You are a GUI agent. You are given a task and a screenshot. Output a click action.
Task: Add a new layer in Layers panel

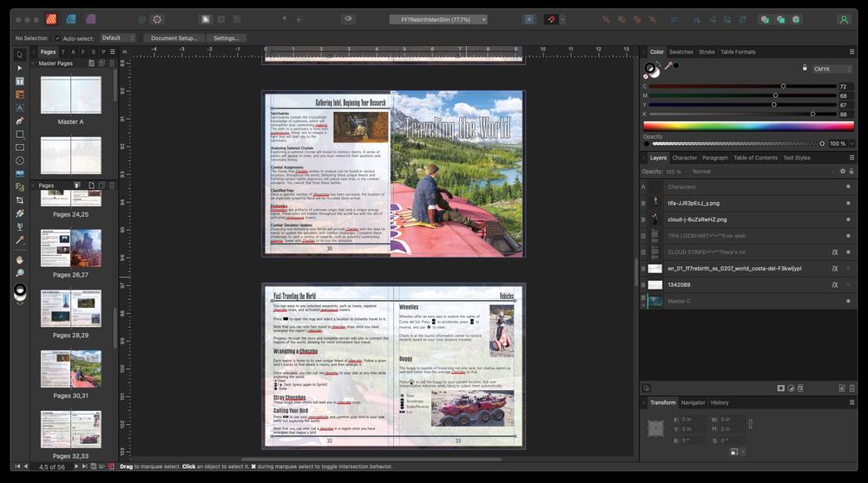pyautogui.click(x=841, y=388)
